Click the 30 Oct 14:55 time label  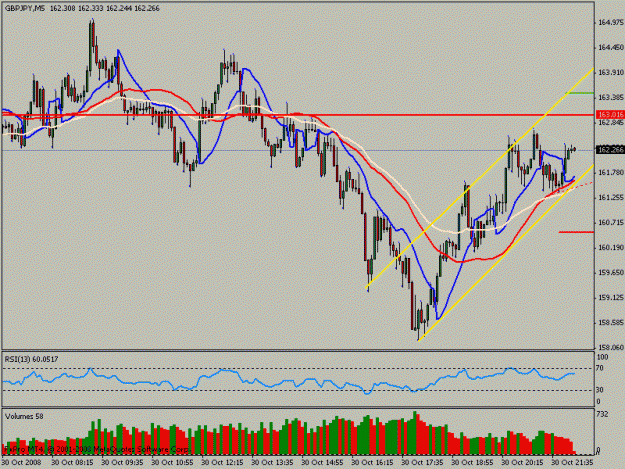coord(322,463)
